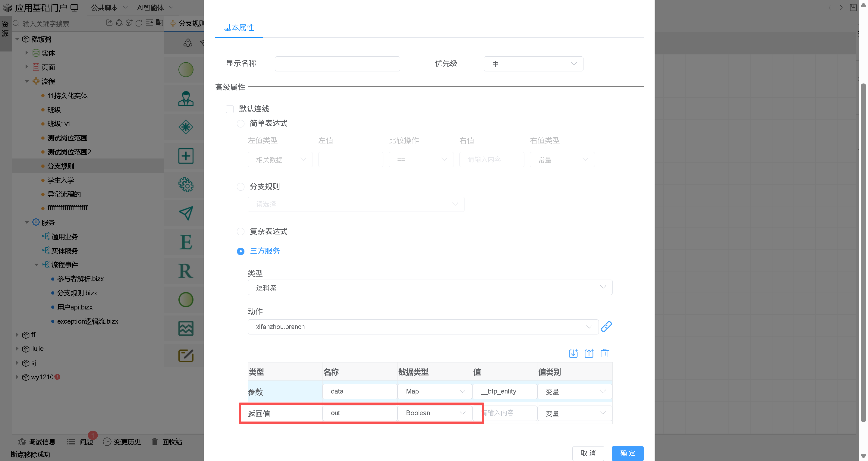Open the 类型 dropdown showing 逻辑流
The image size is (868, 461).
(x=429, y=287)
